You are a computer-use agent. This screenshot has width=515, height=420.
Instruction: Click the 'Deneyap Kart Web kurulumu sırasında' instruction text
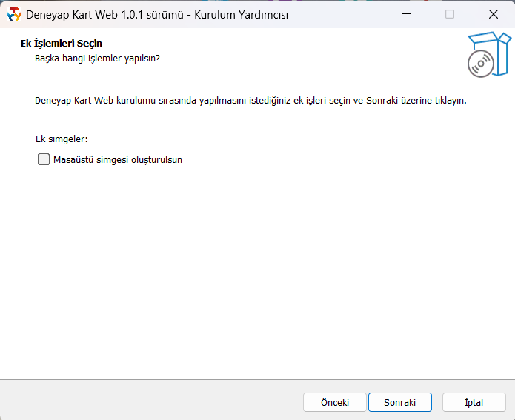coord(250,101)
